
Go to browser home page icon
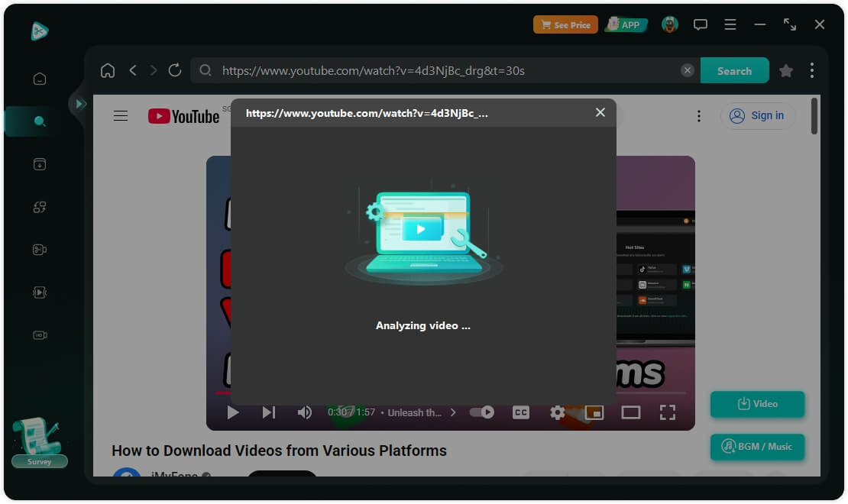(108, 70)
